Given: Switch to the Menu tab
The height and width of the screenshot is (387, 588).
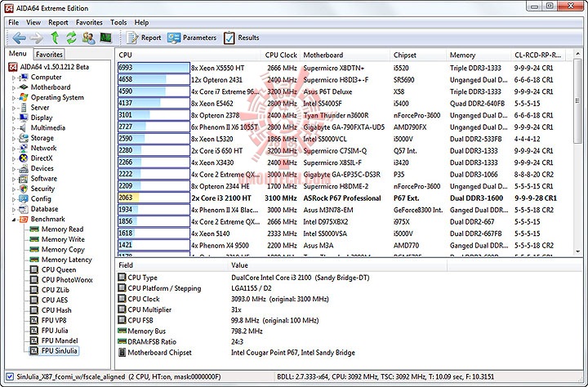Looking at the screenshot, I should coord(18,54).
